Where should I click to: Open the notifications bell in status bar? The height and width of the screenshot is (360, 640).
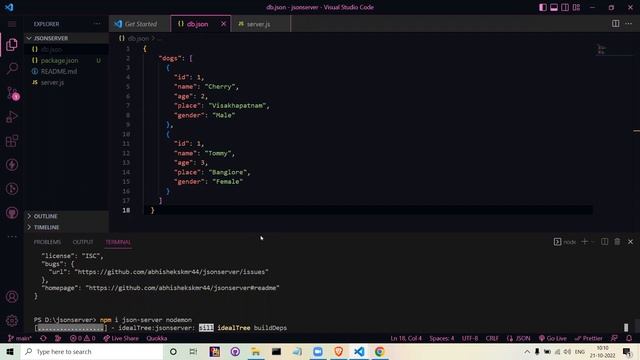coord(629,338)
